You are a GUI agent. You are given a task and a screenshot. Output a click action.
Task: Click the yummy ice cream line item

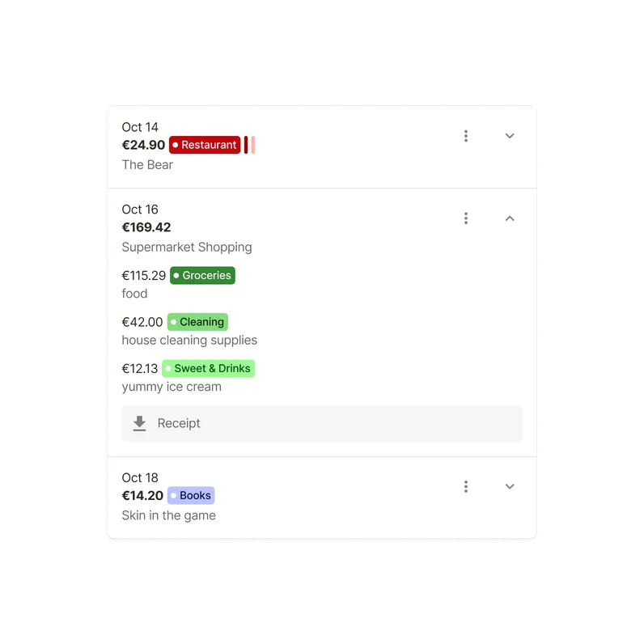[x=171, y=387]
